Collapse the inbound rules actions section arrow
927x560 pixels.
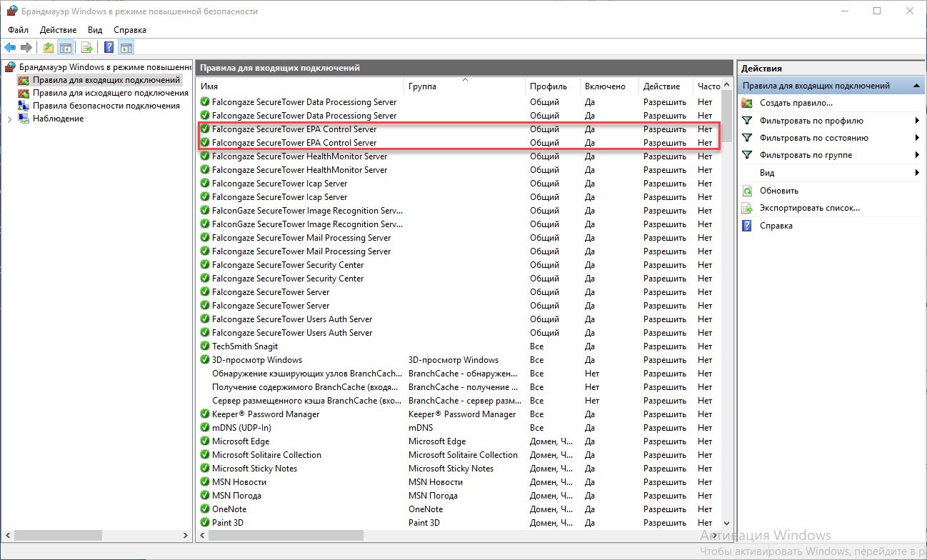click(916, 86)
